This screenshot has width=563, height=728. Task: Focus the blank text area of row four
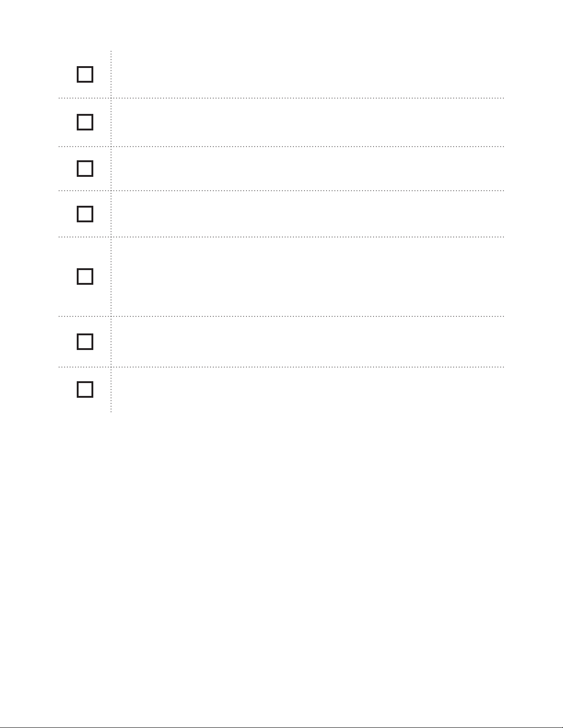click(308, 214)
